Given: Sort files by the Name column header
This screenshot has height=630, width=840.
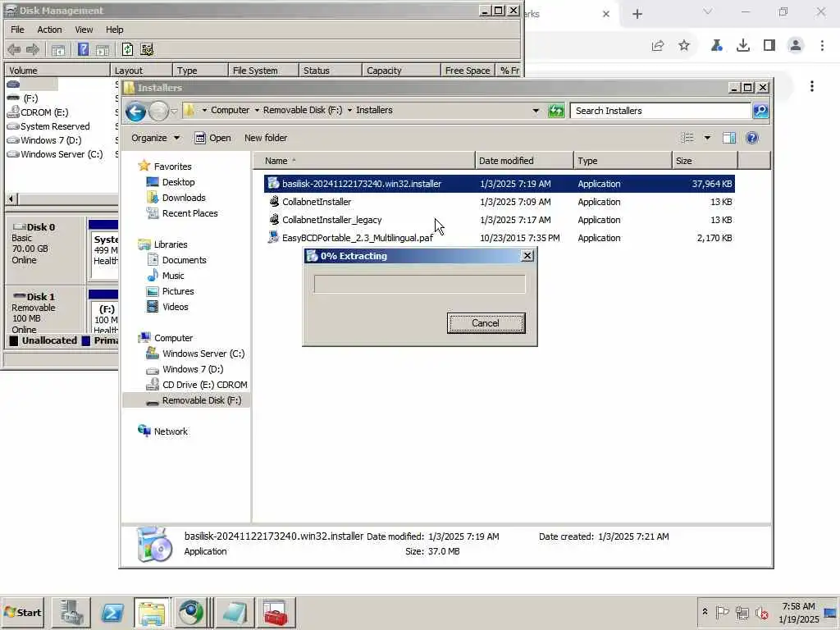Looking at the screenshot, I should (x=363, y=161).
